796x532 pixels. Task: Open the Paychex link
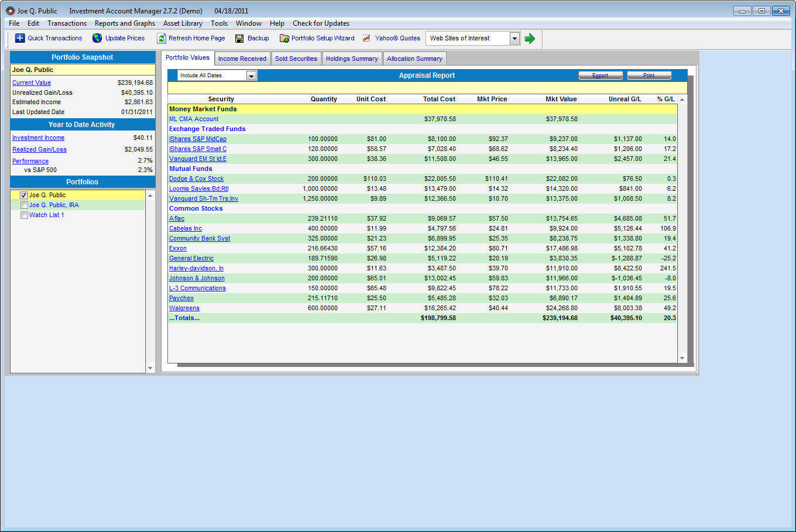pyautogui.click(x=181, y=298)
